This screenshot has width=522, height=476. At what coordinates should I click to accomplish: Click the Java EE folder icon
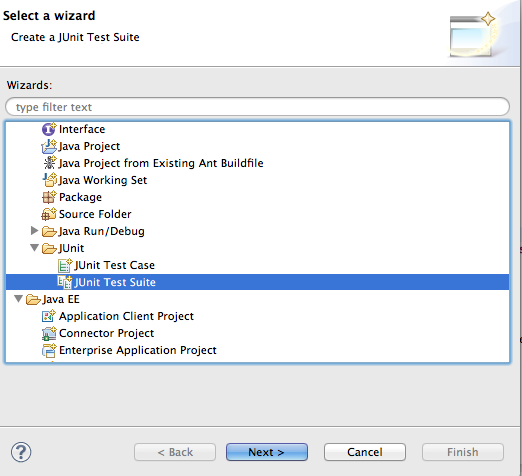[33, 299]
